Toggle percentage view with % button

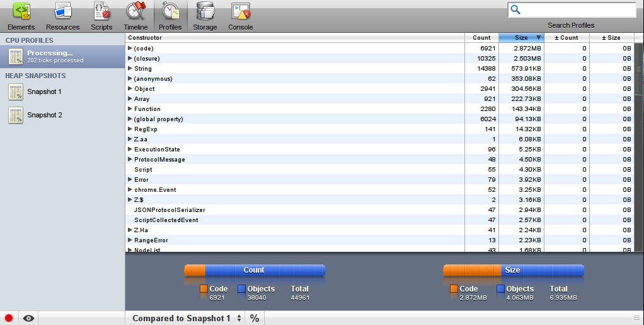[x=255, y=318]
